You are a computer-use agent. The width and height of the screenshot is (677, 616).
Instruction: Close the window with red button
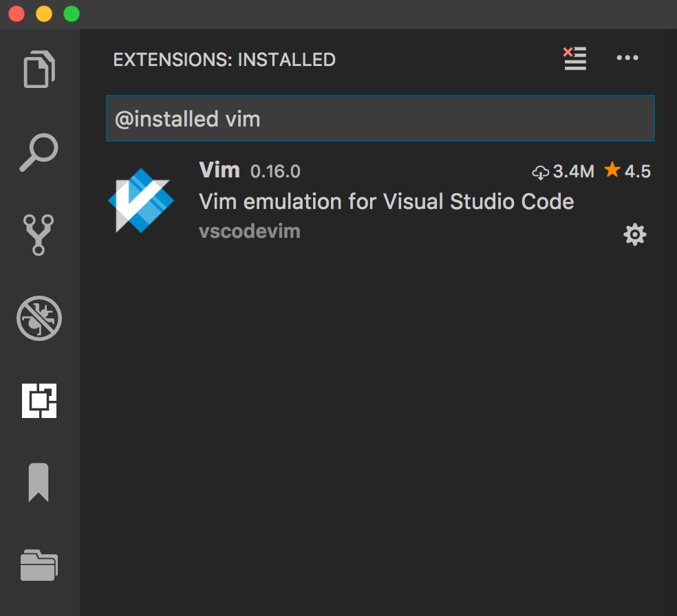[x=17, y=14]
